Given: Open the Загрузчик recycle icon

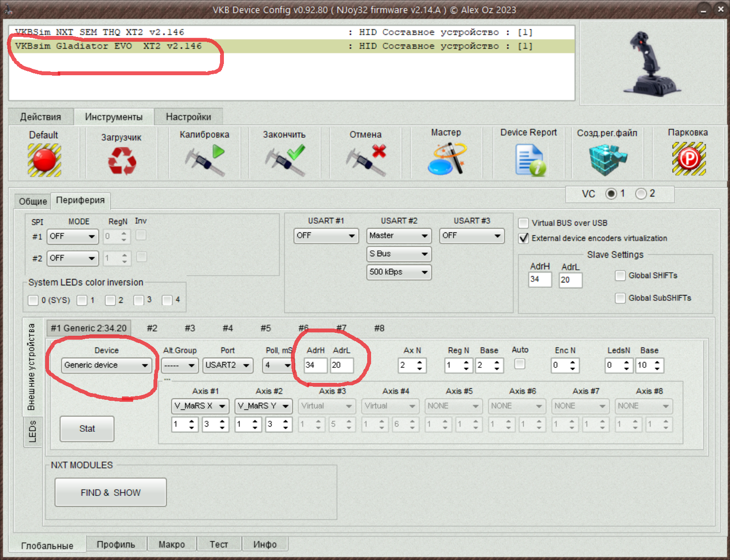Looking at the screenshot, I should 122,161.
